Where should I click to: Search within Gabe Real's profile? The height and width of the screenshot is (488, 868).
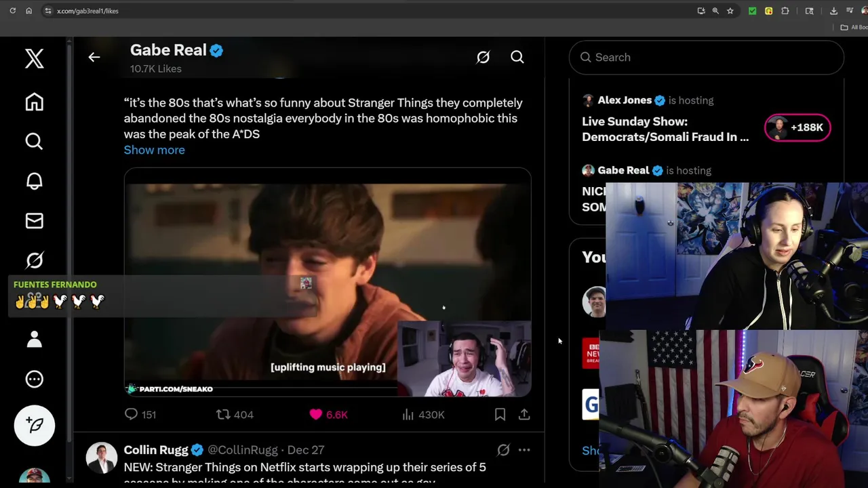pos(517,58)
